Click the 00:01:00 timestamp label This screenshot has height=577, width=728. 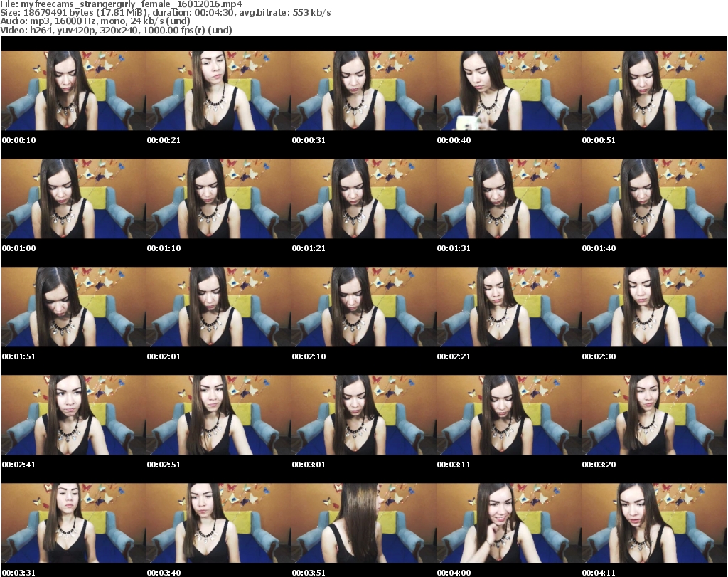[x=18, y=248]
